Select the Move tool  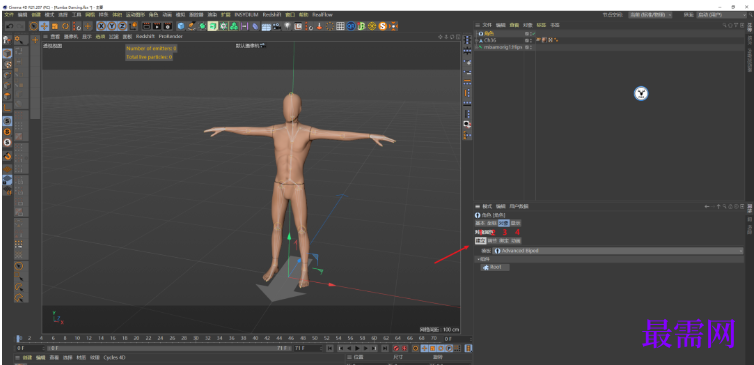[44, 26]
